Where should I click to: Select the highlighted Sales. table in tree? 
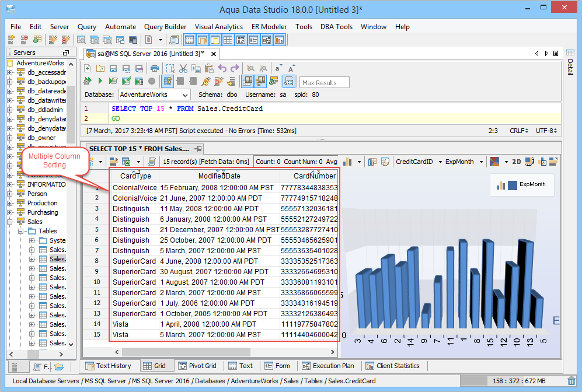58,259
